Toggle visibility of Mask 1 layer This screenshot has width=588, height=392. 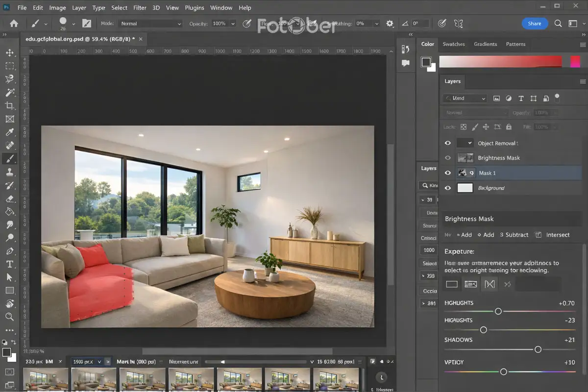pos(447,173)
